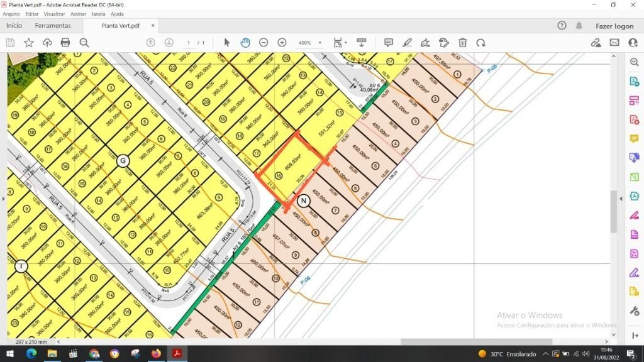Click Fazer logon to sign in
This screenshot has height=362, width=644.
pyautogui.click(x=614, y=26)
